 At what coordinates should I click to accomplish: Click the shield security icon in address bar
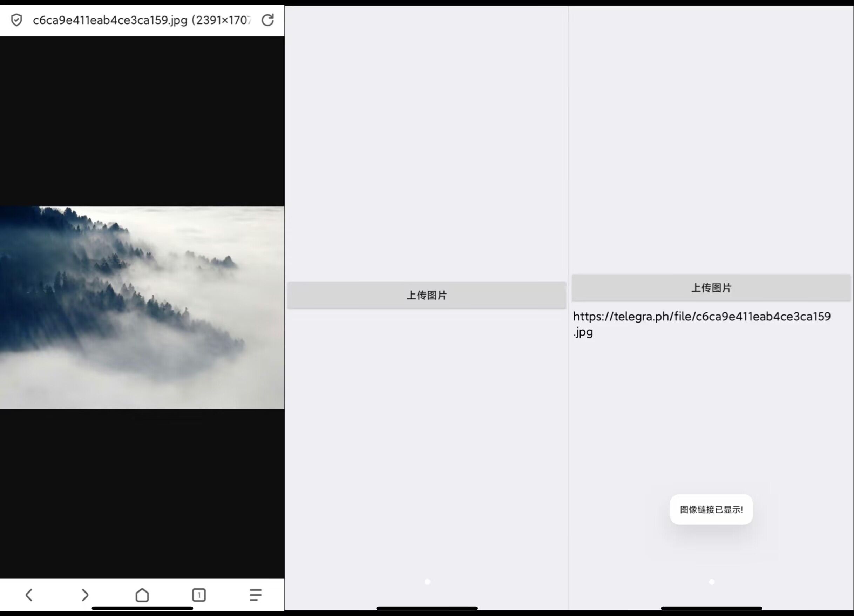click(x=16, y=20)
